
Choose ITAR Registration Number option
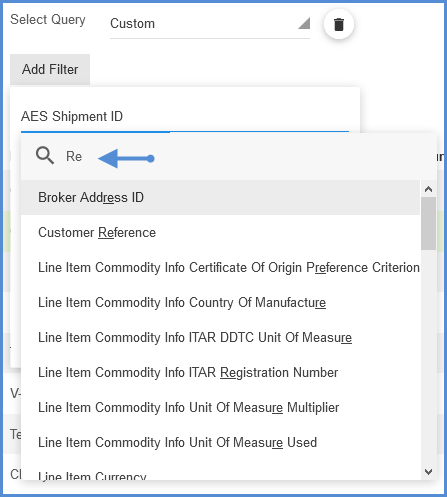pyautogui.click(x=220, y=372)
